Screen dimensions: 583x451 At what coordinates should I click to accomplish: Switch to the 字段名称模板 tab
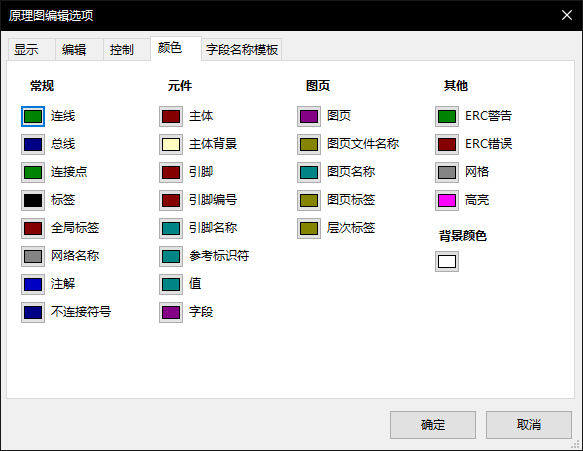click(x=242, y=49)
